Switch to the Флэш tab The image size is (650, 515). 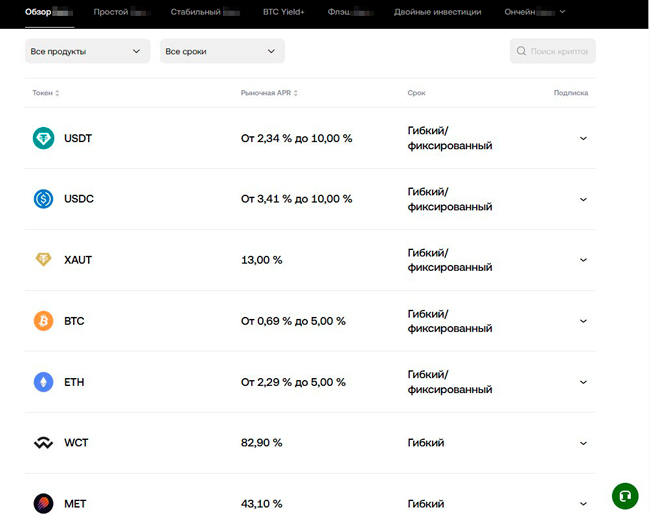click(350, 12)
